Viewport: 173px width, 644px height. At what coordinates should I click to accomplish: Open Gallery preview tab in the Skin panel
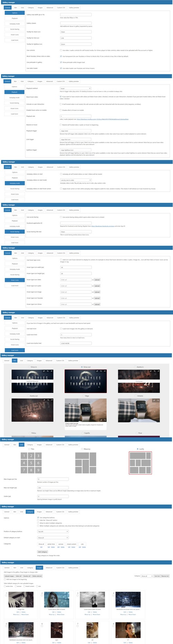coord(73,360)
